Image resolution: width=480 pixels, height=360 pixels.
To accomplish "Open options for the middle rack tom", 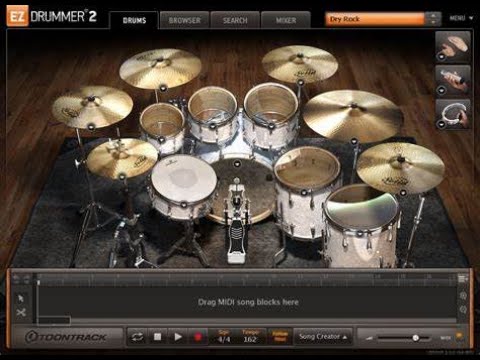I will (x=212, y=126).
